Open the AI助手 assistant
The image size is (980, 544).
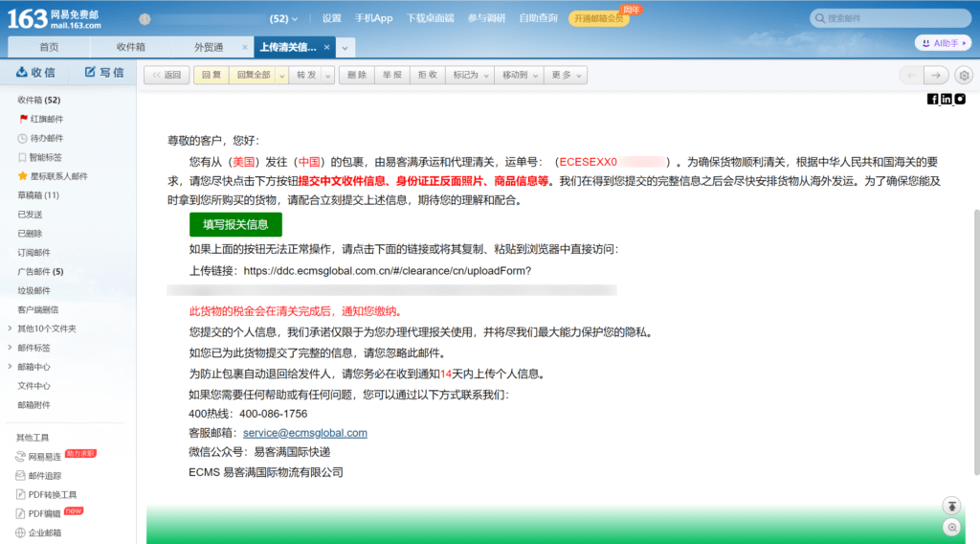(x=943, y=43)
